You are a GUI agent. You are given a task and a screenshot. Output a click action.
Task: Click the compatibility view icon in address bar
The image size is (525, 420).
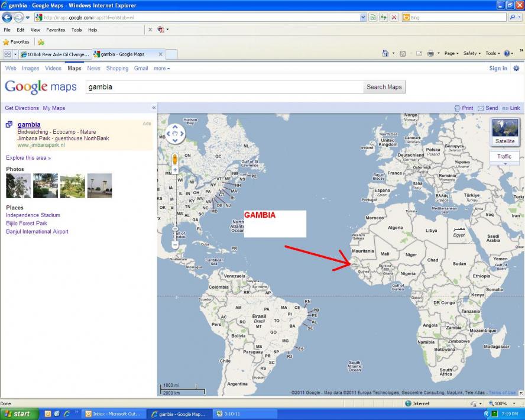pyautogui.click(x=373, y=17)
